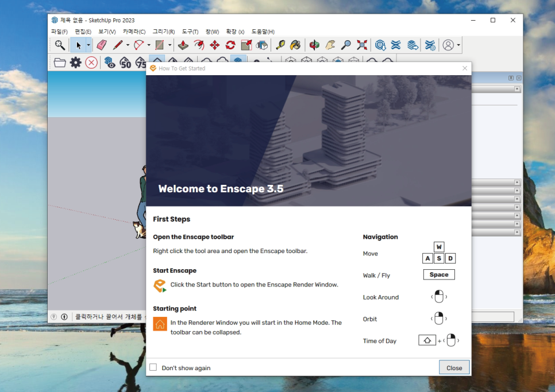The image size is (555, 392).
Task: Select the Push/Pull tool
Action: (x=183, y=45)
